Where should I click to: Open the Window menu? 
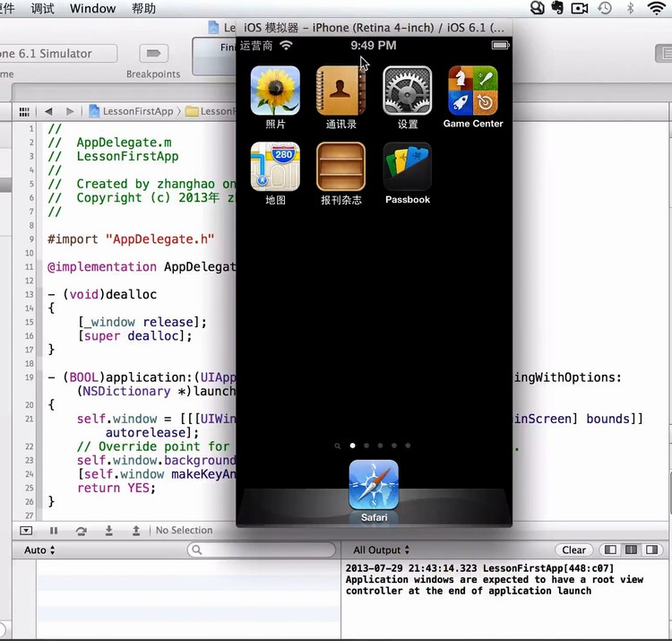92,8
